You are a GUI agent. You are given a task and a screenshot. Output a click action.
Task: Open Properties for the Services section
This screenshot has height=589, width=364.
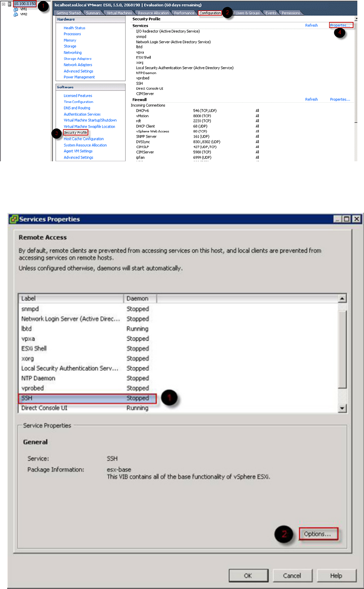(x=341, y=25)
